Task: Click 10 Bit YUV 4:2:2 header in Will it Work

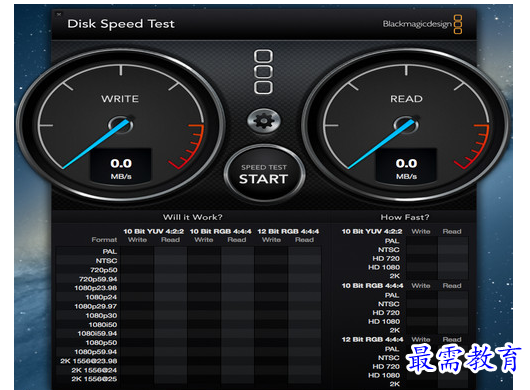Action: point(153,231)
